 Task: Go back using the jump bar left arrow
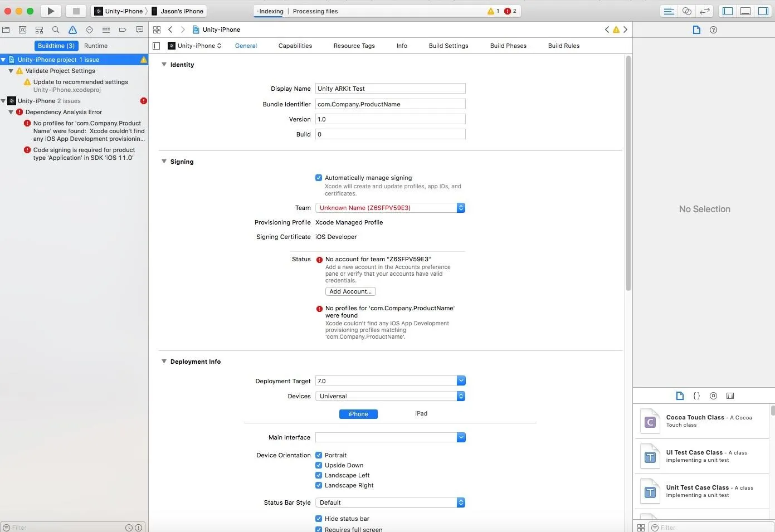coord(170,30)
